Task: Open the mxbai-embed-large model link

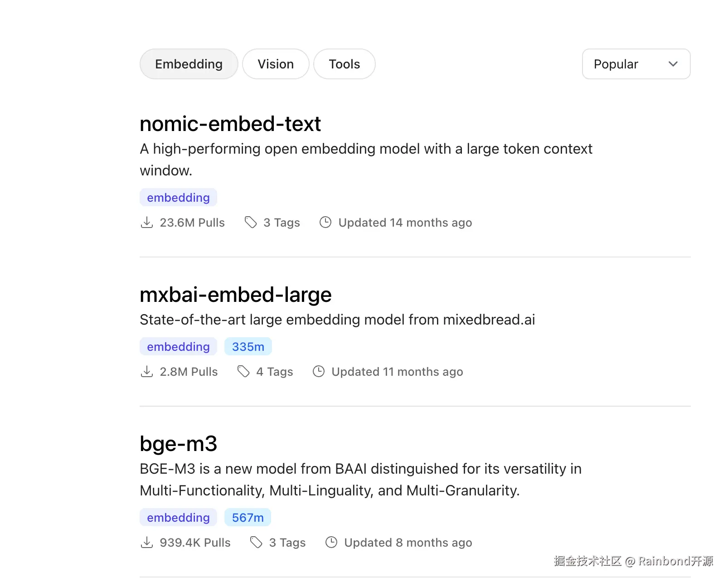Action: (x=236, y=295)
